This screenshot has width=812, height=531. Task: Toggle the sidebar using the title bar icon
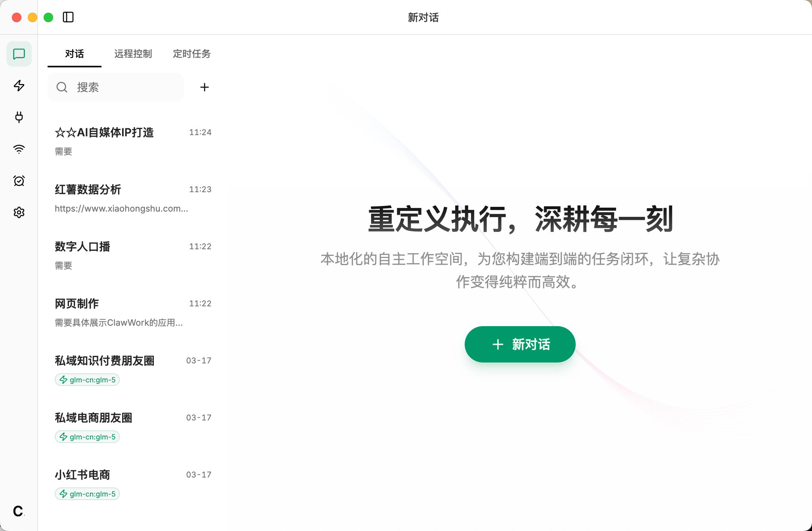click(68, 17)
